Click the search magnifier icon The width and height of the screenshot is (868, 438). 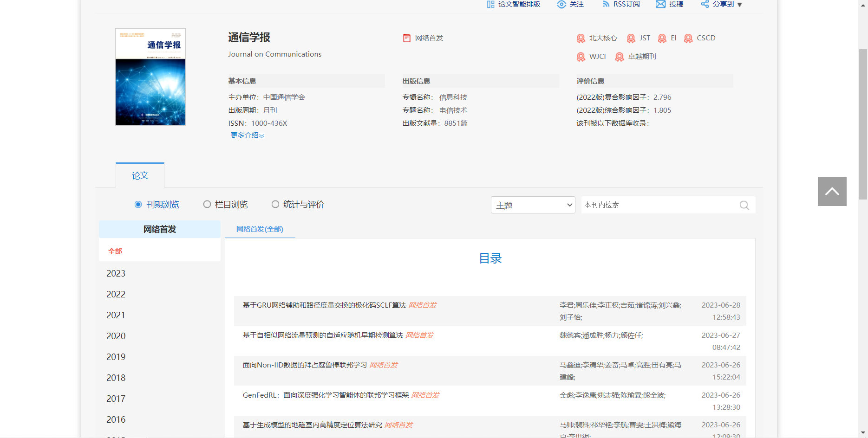[744, 205]
